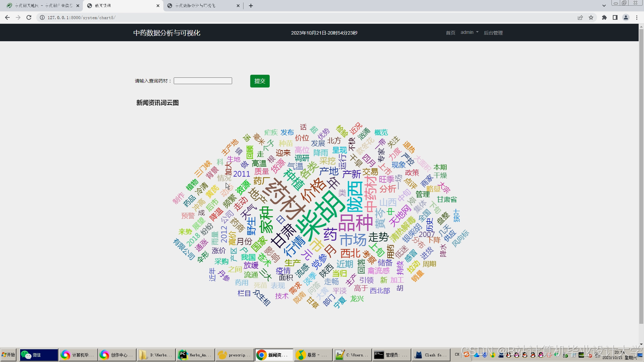Bookmark this page with star icon
The width and height of the screenshot is (644, 362).
[x=591, y=17]
